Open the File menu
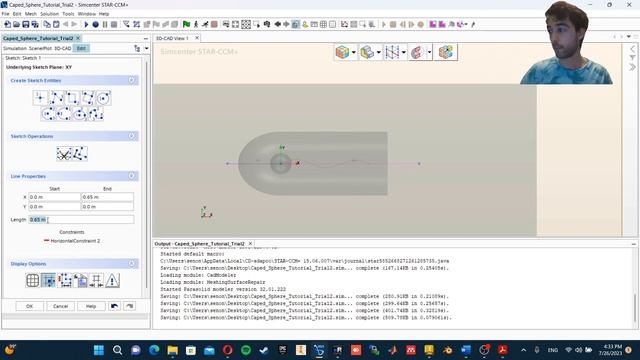Image resolution: width=640 pixels, height=360 pixels. [x=5, y=14]
